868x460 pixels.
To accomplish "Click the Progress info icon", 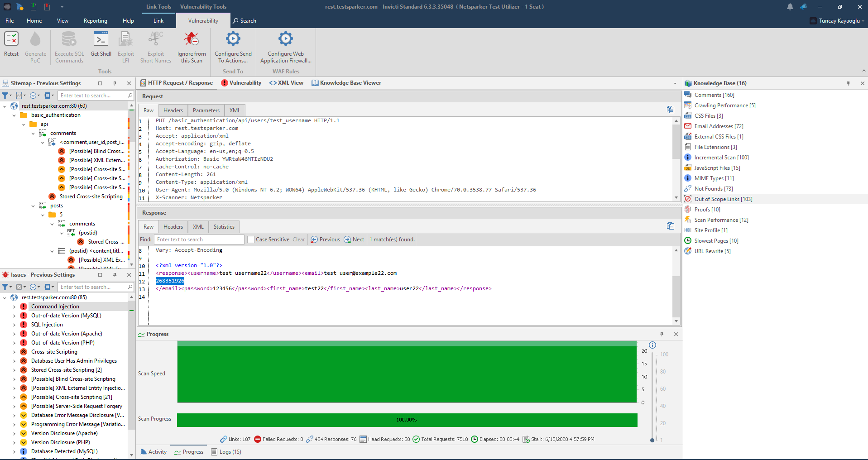I will pos(652,345).
